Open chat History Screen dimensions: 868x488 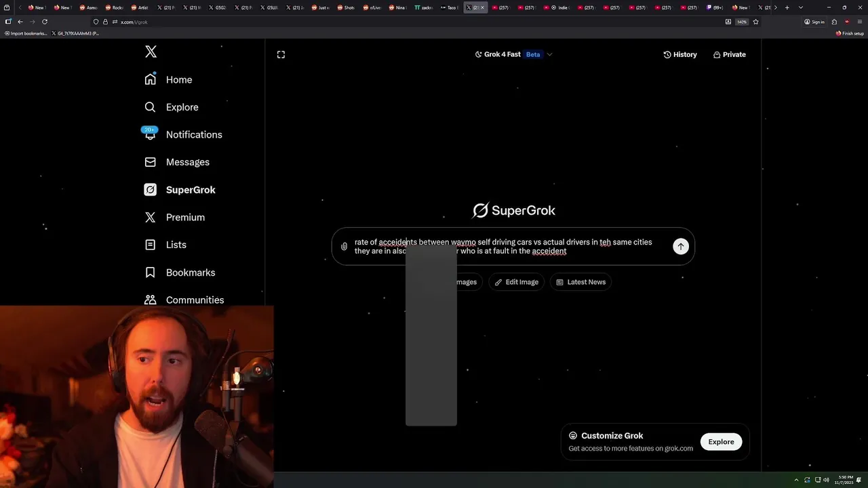(680, 54)
